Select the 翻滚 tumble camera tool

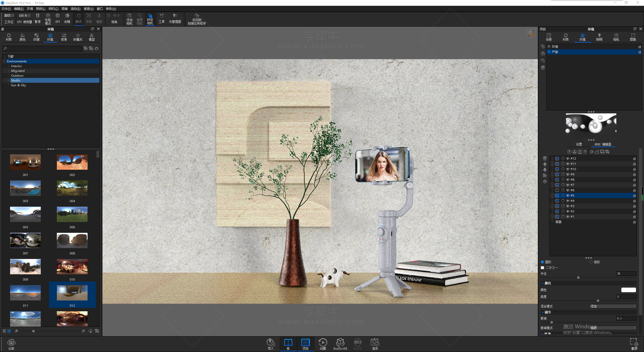pos(79,19)
